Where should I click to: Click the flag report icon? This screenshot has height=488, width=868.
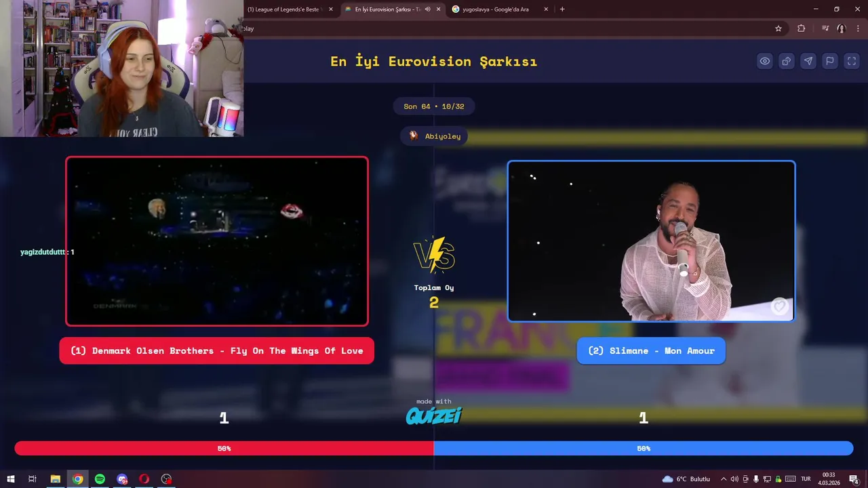(830, 61)
